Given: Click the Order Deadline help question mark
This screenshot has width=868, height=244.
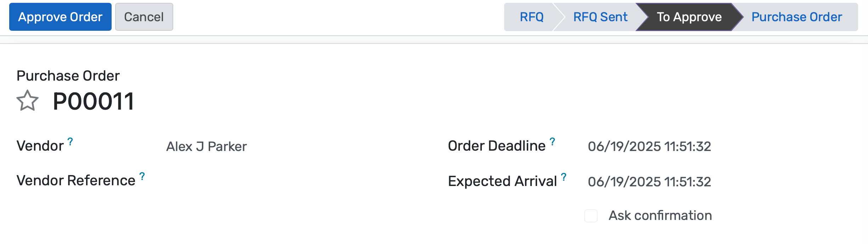Looking at the screenshot, I should click(x=552, y=142).
